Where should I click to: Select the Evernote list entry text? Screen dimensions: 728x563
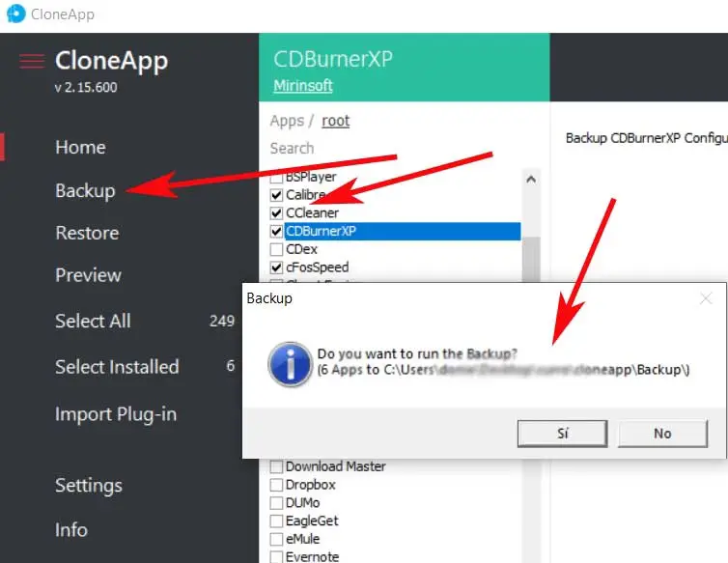click(312, 556)
